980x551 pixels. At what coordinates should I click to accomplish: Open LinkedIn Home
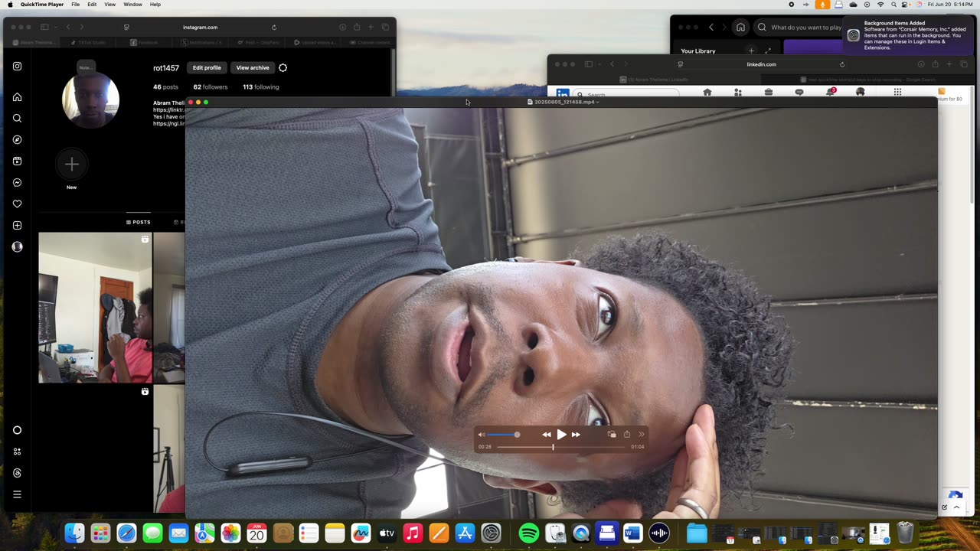coord(707,93)
